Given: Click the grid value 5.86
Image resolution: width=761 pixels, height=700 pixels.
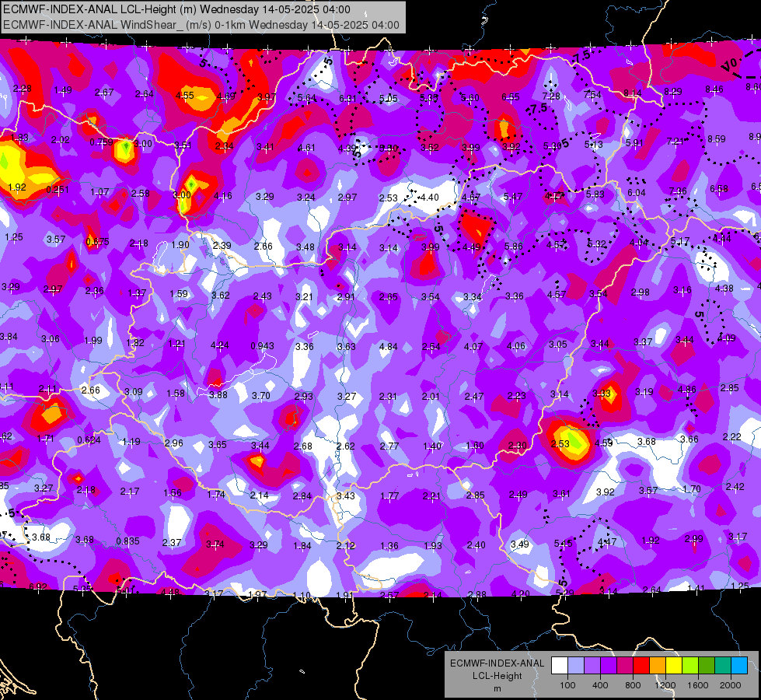Looking at the screenshot, I should (514, 247).
